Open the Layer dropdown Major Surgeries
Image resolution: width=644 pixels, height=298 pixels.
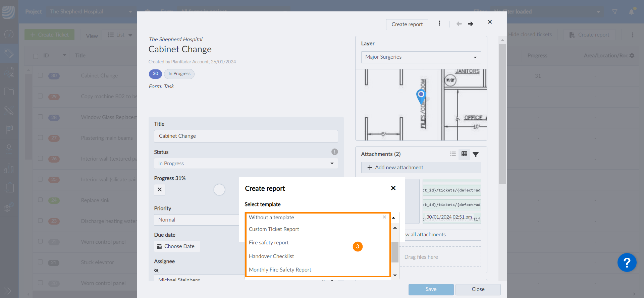tap(421, 57)
